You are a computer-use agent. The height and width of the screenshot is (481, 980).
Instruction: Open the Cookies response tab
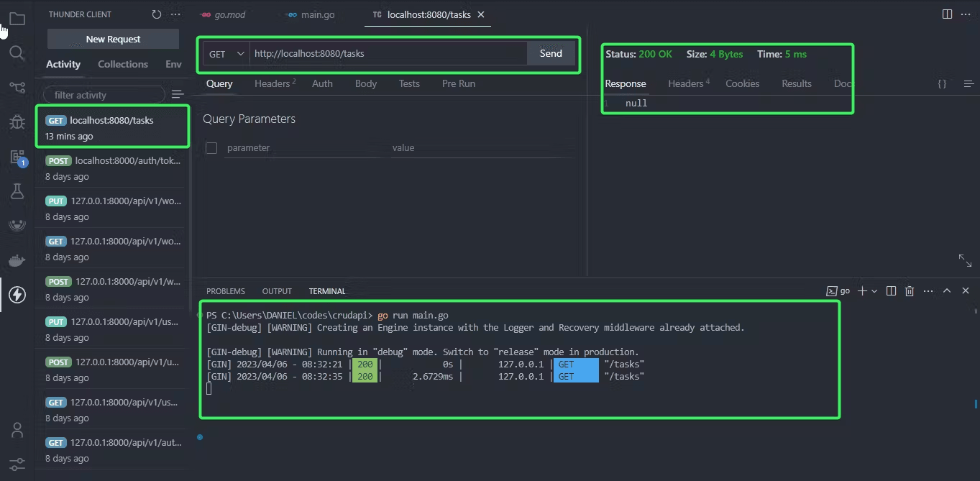pyautogui.click(x=742, y=83)
